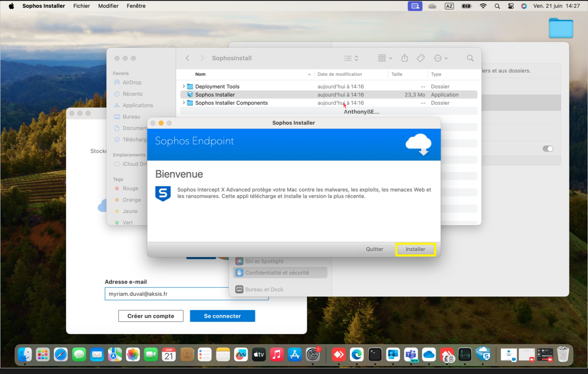This screenshot has height=374, width=588.
Task: Open the Finder list view options dropdown
Action: click(x=351, y=58)
